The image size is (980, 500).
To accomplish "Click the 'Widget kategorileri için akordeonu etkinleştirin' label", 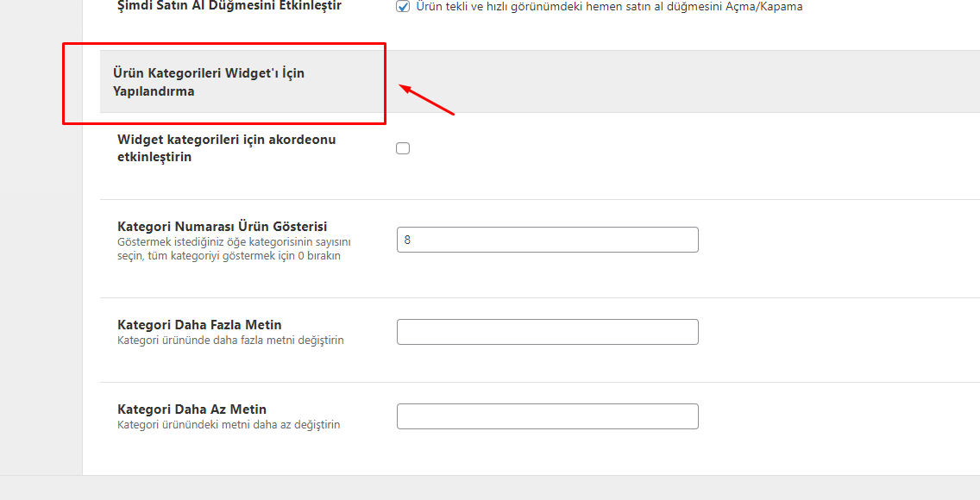I will 226,148.
